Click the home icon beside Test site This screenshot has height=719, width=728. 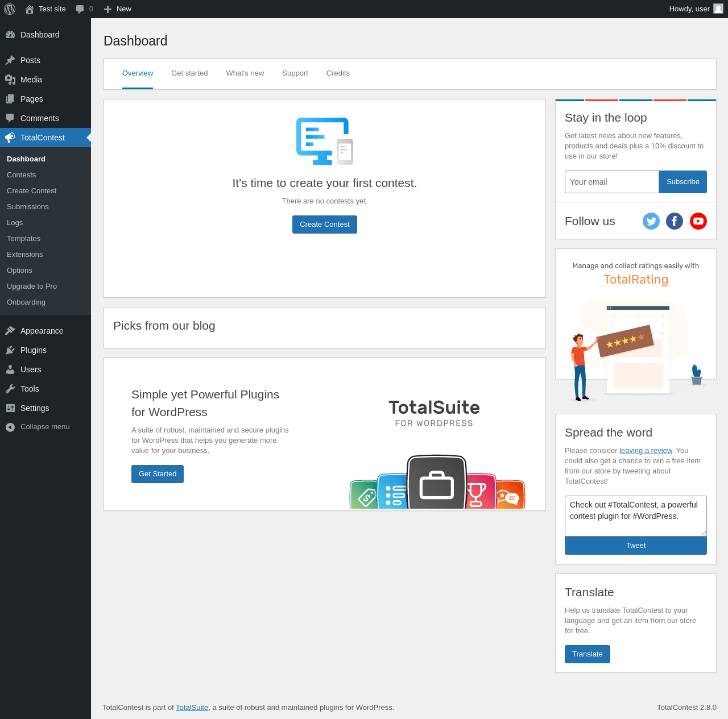pyautogui.click(x=30, y=9)
